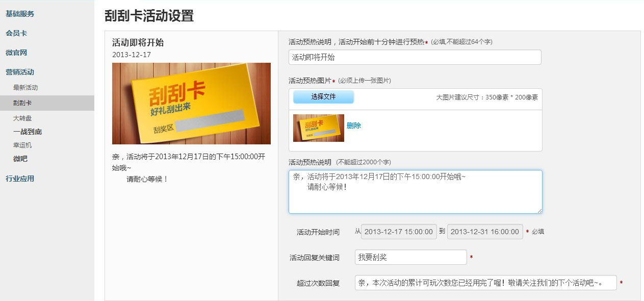Click the 活动回复关键词 label
Screen dimensions: 644x301
pyautogui.click(x=315, y=258)
